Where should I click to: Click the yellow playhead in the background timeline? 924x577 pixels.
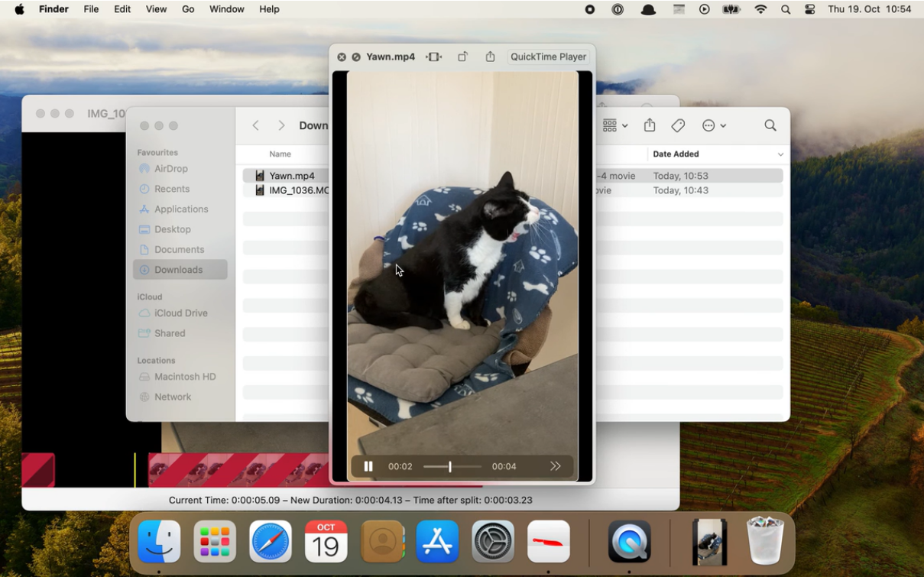coord(135,470)
